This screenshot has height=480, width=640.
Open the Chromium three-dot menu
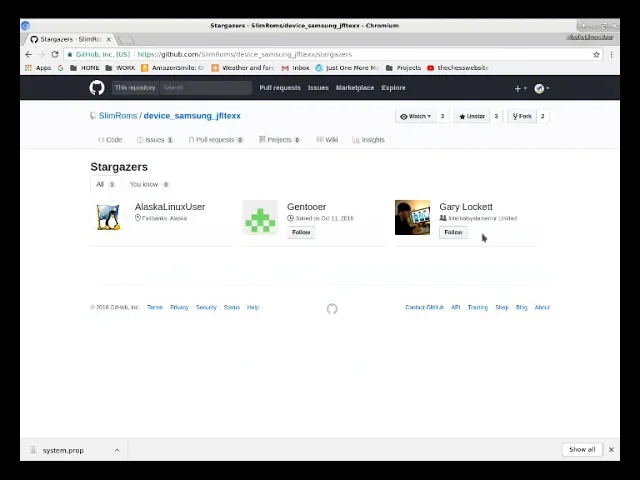[x=611, y=54]
